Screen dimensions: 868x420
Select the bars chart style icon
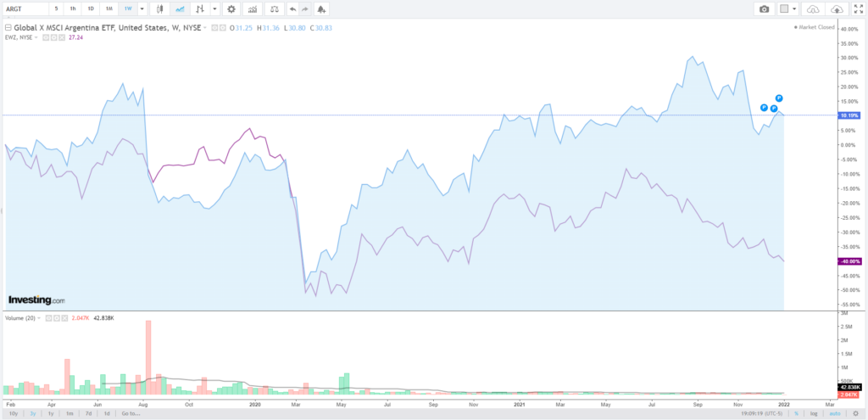200,8
